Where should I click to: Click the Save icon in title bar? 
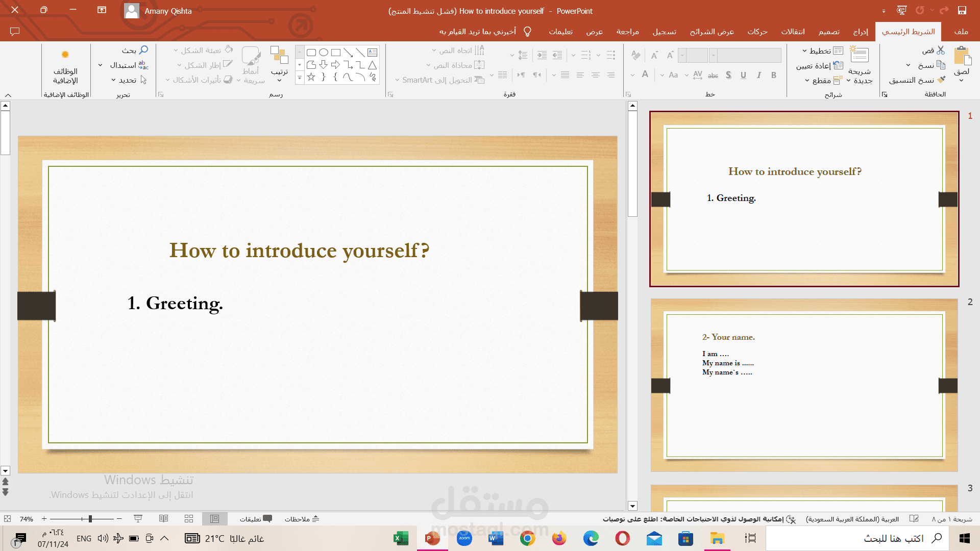point(962,11)
